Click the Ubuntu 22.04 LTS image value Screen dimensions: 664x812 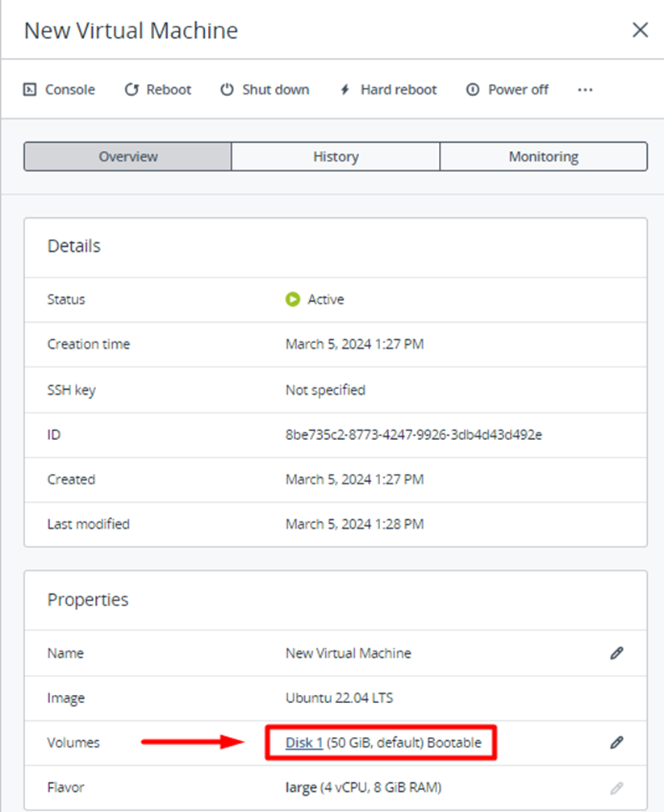339,697
